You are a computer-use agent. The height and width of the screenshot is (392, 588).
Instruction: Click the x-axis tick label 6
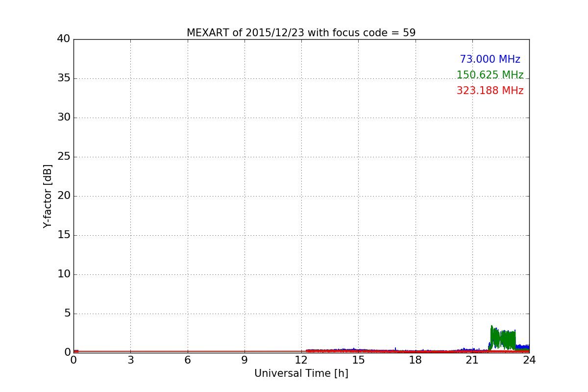(x=187, y=360)
